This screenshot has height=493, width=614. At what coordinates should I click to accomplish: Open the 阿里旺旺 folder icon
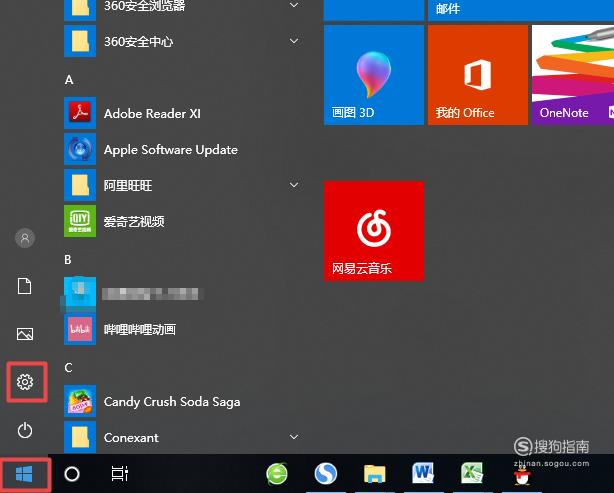coord(80,185)
